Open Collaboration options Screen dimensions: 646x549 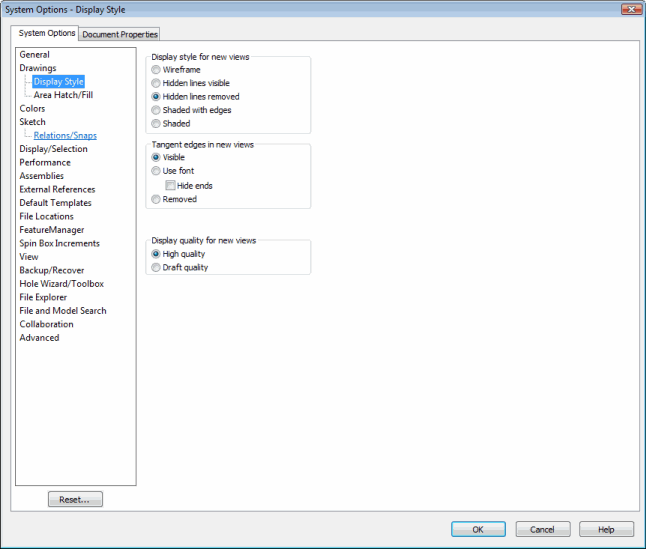pyautogui.click(x=47, y=324)
